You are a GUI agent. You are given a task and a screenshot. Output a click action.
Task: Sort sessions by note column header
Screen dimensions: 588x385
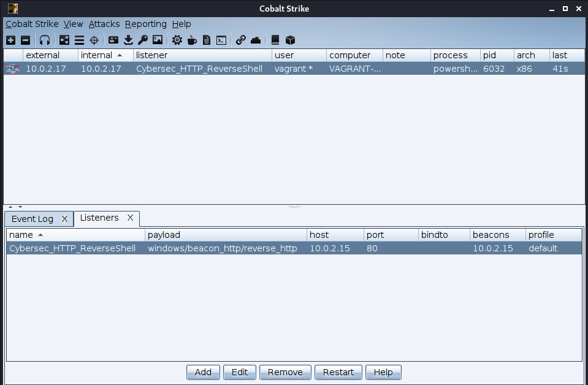(x=407, y=55)
